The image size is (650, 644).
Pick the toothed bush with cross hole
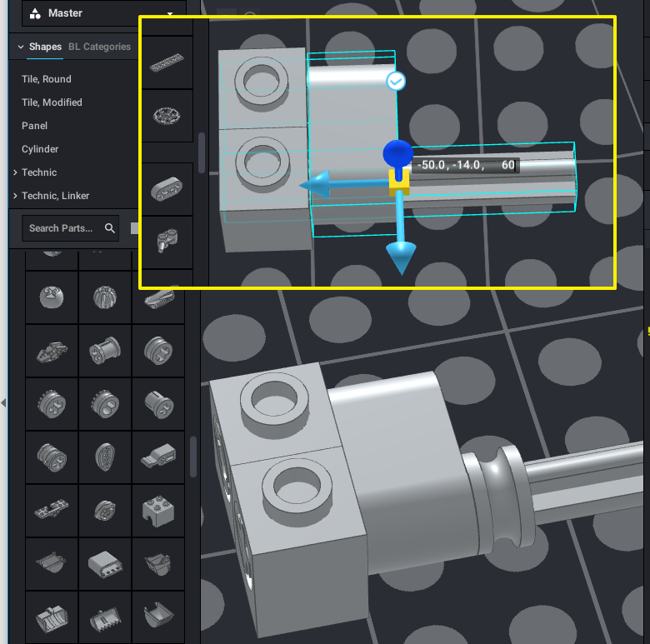(52, 404)
